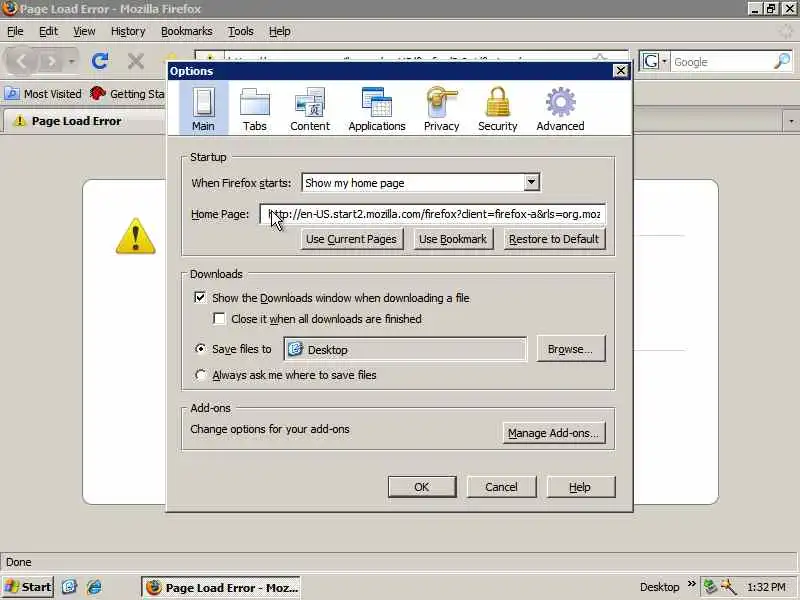This screenshot has height=600, width=800.
Task: Toggle Show the Downloads window checkbox
Action: [x=200, y=297]
